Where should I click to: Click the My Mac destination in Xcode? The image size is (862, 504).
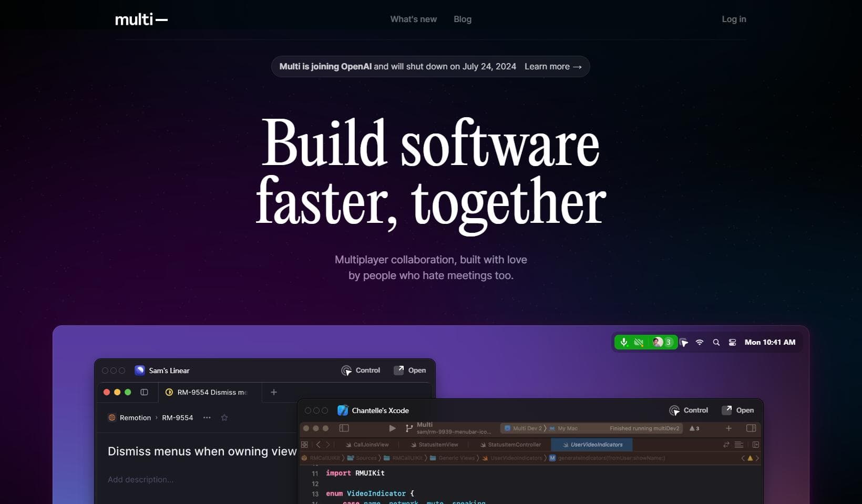coord(563,428)
